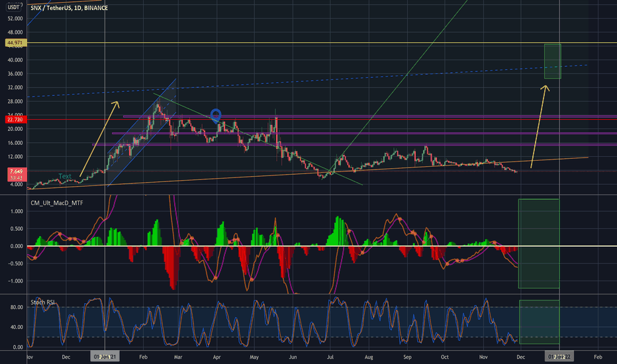The image size is (617, 364).
Task: Click the 32.000 price scale value
Action: point(15,87)
